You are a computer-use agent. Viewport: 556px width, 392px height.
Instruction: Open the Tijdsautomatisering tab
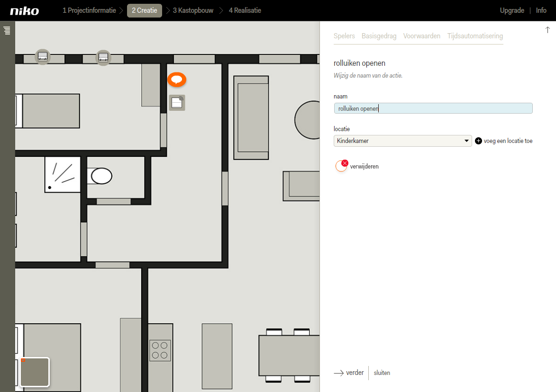[475, 36]
